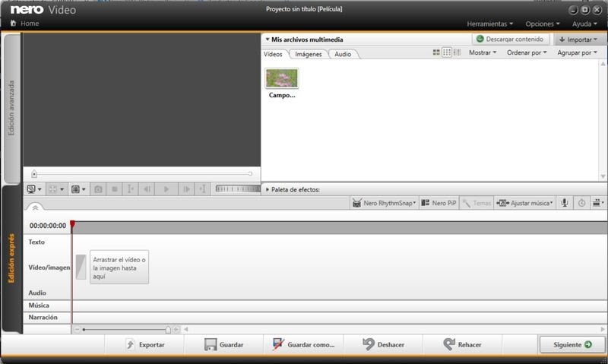Click the stop playback button

115,189
